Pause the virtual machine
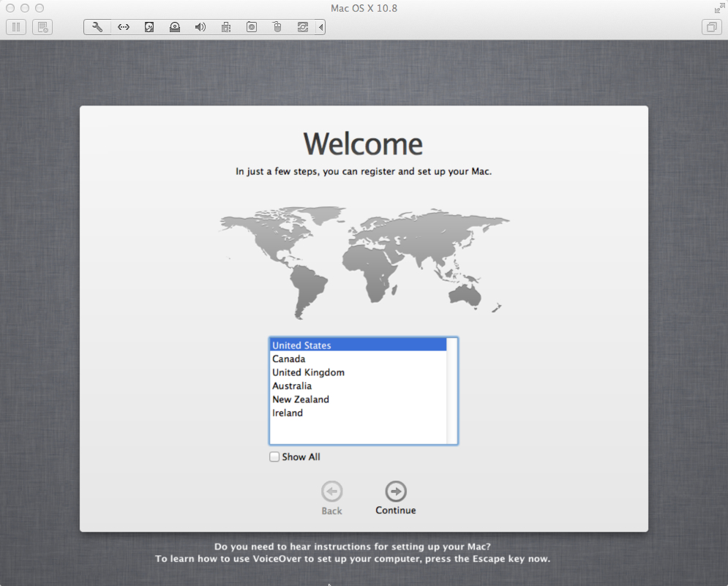The width and height of the screenshot is (728, 586). point(16,27)
